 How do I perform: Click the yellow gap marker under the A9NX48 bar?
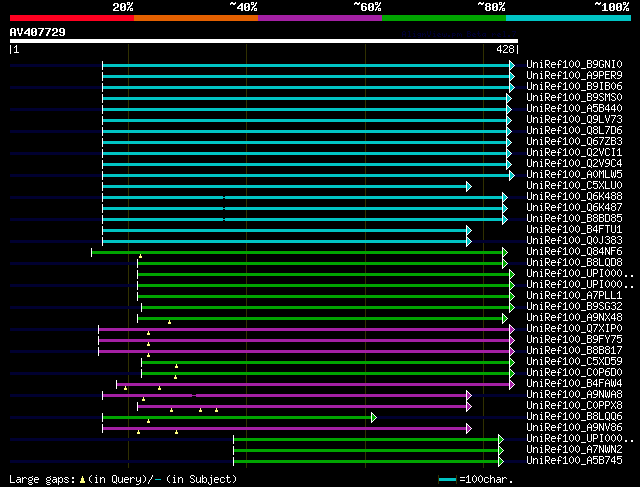tap(169, 322)
